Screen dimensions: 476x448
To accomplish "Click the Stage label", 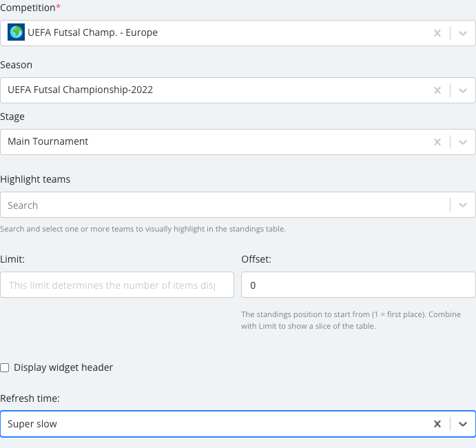I will 12,116.
